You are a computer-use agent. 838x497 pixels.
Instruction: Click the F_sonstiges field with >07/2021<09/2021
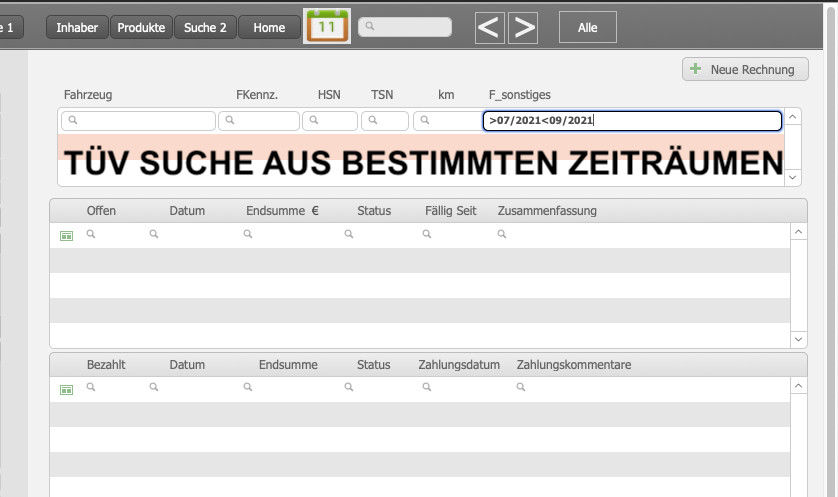[632, 121]
